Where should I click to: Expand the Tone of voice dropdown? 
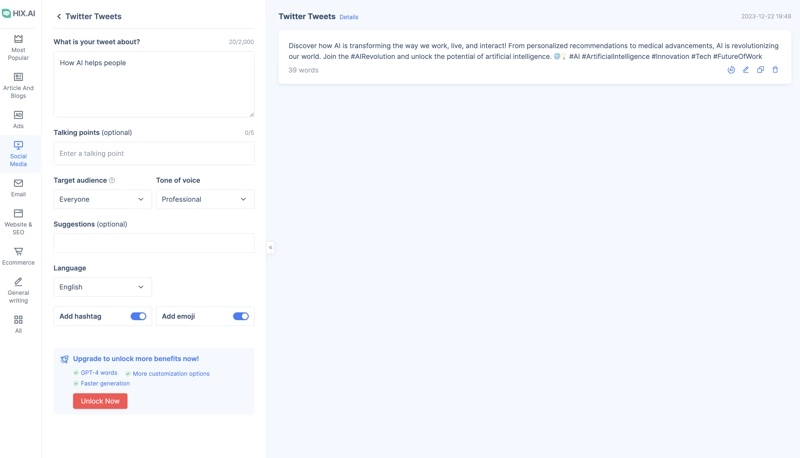205,199
